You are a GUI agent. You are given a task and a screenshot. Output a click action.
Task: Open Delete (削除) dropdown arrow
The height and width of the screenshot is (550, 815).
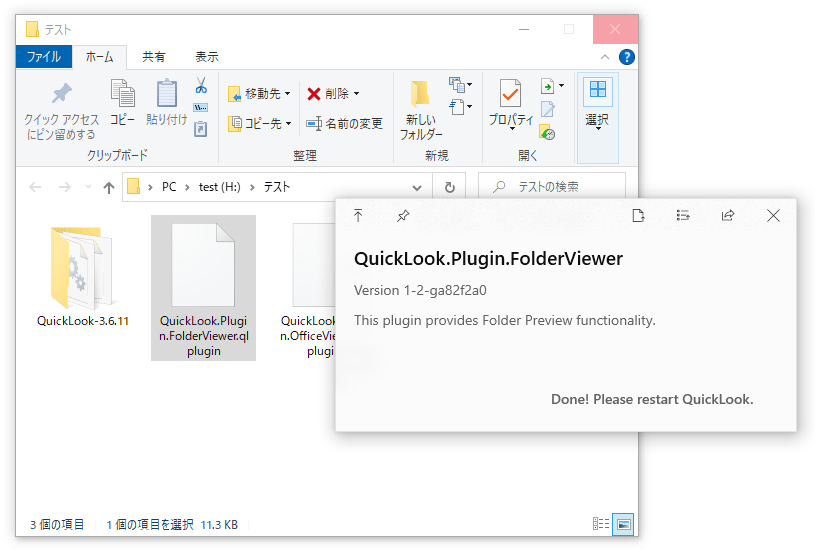tap(357, 94)
